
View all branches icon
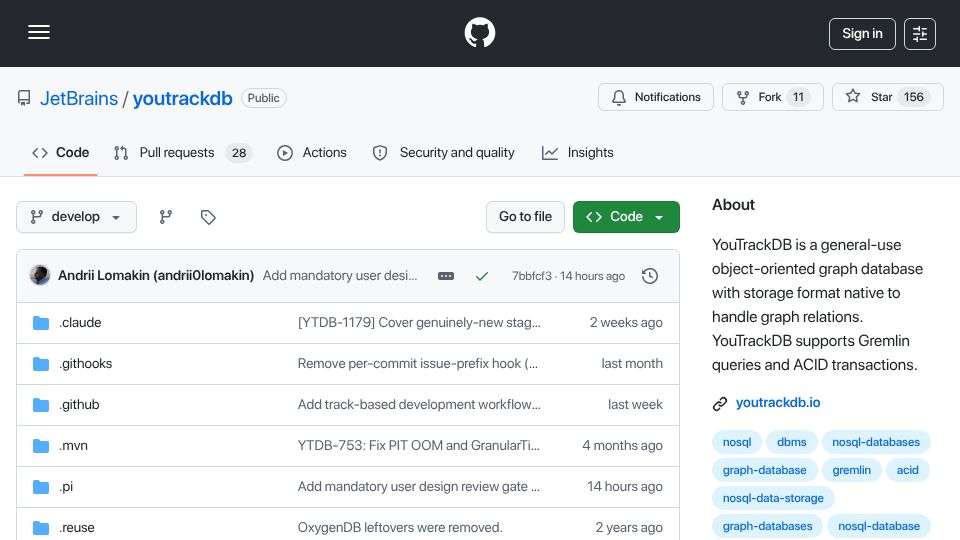(x=166, y=217)
